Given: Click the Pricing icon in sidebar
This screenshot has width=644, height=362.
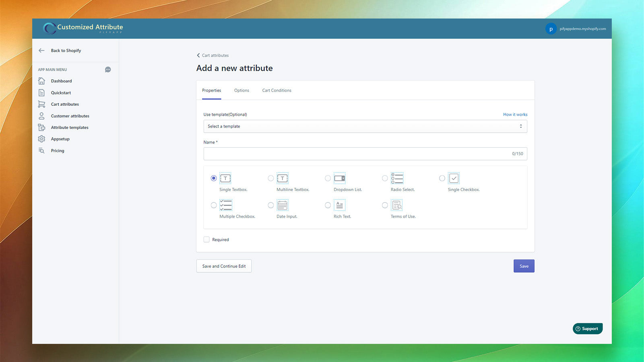Looking at the screenshot, I should (x=41, y=150).
